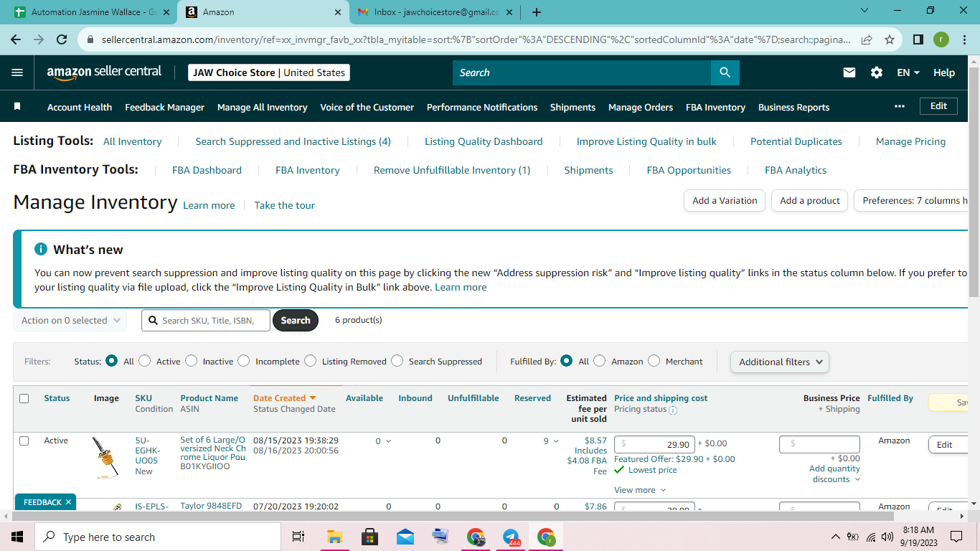Select the Amazon fulfilled-by radio button

[600, 361]
